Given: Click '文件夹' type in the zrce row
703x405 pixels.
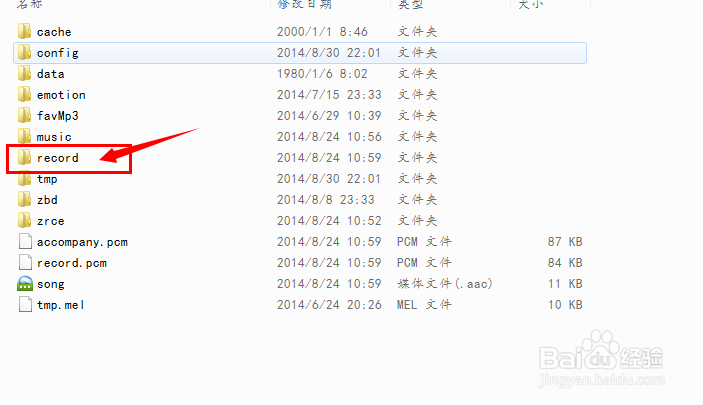Looking at the screenshot, I should (x=417, y=221).
